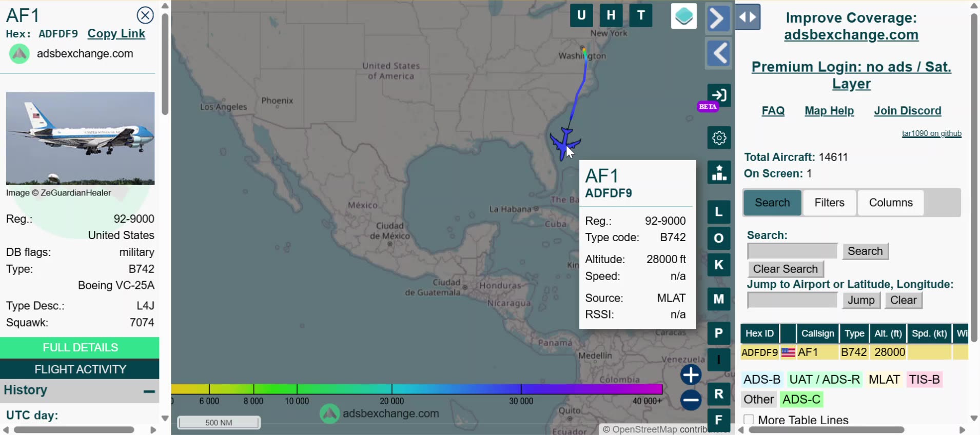This screenshot has height=435, width=980.
Task: Toggle the M map button
Action: click(x=719, y=299)
